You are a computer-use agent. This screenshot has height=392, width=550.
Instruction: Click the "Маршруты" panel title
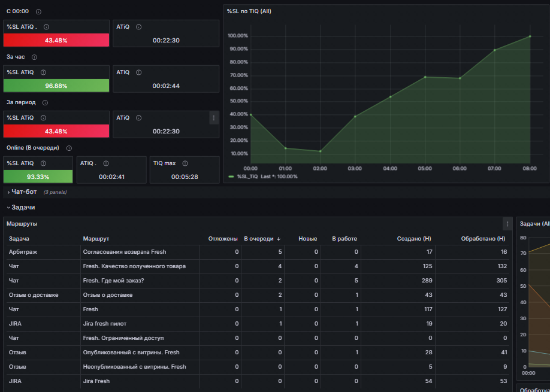22,223
